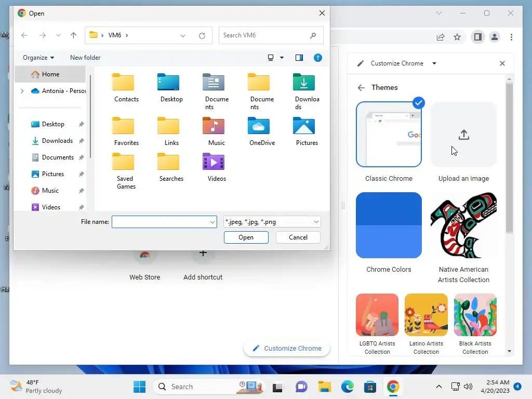532x399 pixels.
Task: Open file dialog Help icon
Action: click(317, 58)
